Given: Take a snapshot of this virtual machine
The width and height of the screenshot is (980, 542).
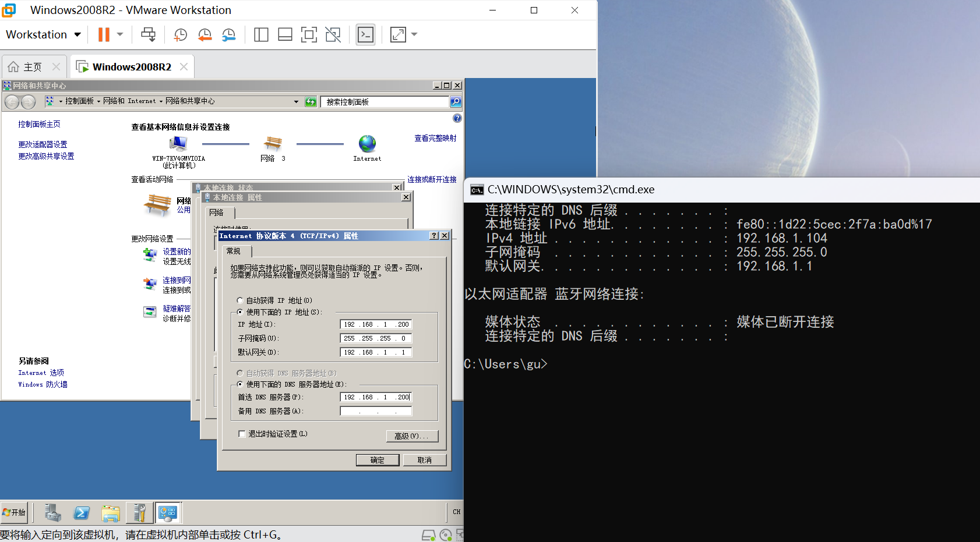Looking at the screenshot, I should pos(181,35).
